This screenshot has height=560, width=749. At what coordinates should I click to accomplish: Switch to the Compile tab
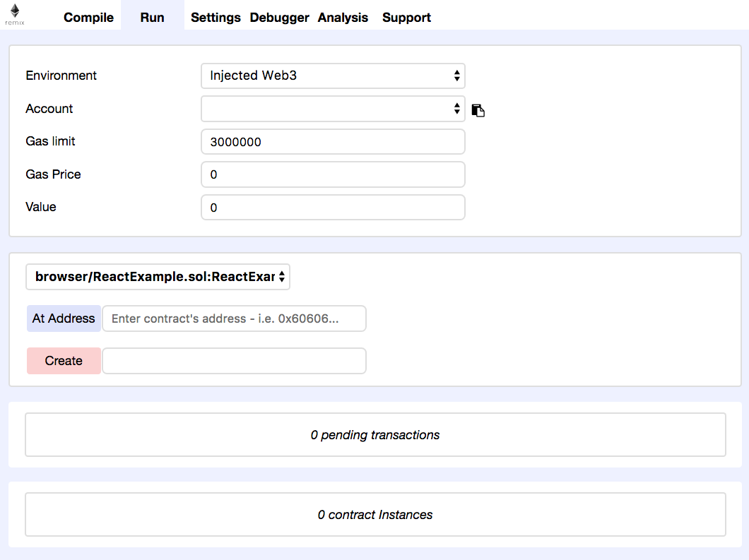(x=88, y=18)
